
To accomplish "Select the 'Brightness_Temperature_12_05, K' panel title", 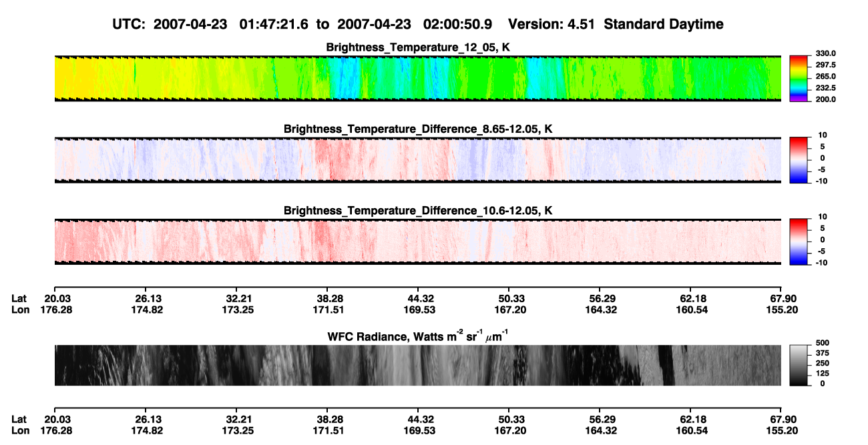I will pyautogui.click(x=418, y=47).
